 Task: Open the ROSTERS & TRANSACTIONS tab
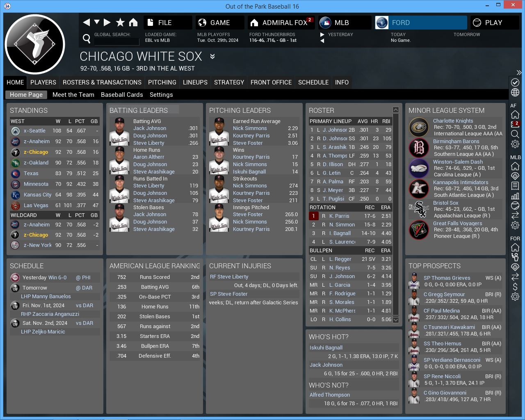(x=102, y=82)
